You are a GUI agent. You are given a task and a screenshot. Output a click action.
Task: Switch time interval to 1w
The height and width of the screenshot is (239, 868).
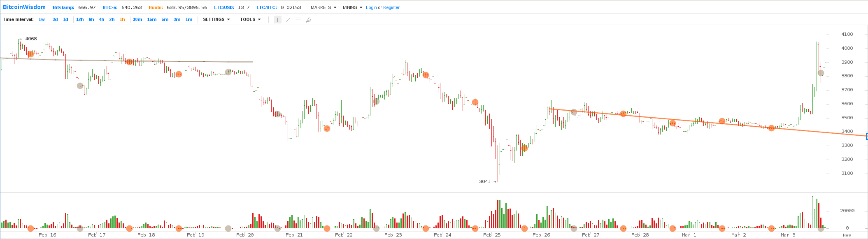42,19
